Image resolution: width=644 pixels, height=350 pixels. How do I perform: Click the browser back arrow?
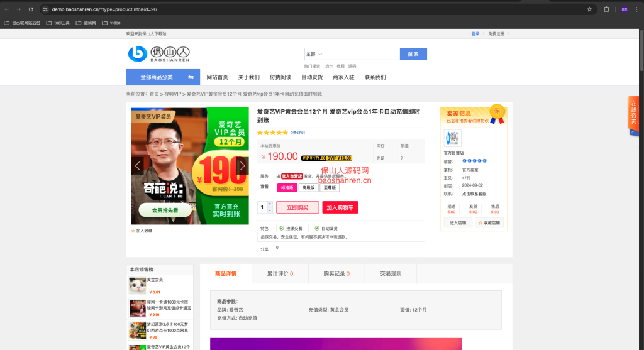7,9
